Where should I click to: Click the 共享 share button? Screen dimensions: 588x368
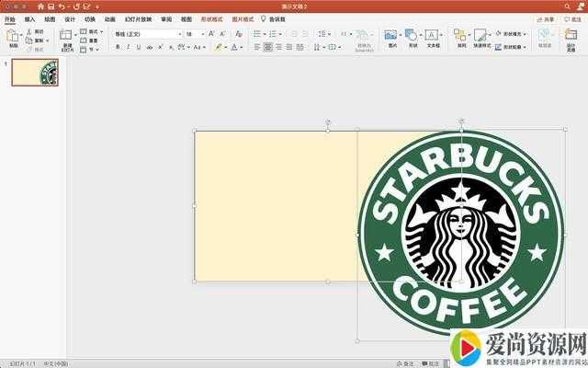click(547, 18)
